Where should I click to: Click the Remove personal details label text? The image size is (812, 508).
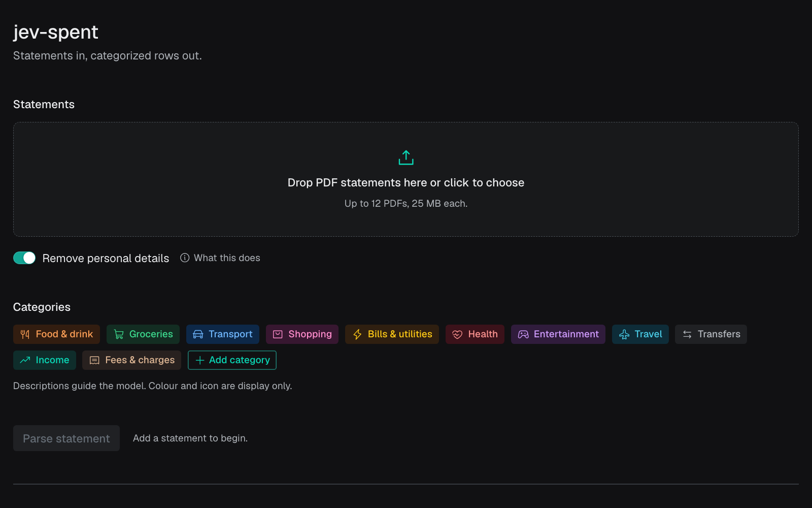coord(106,259)
